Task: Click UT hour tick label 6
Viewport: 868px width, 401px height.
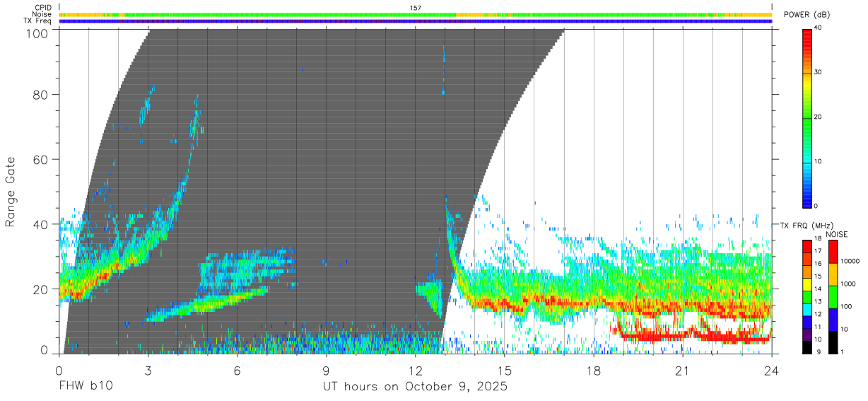Action: pos(237,370)
